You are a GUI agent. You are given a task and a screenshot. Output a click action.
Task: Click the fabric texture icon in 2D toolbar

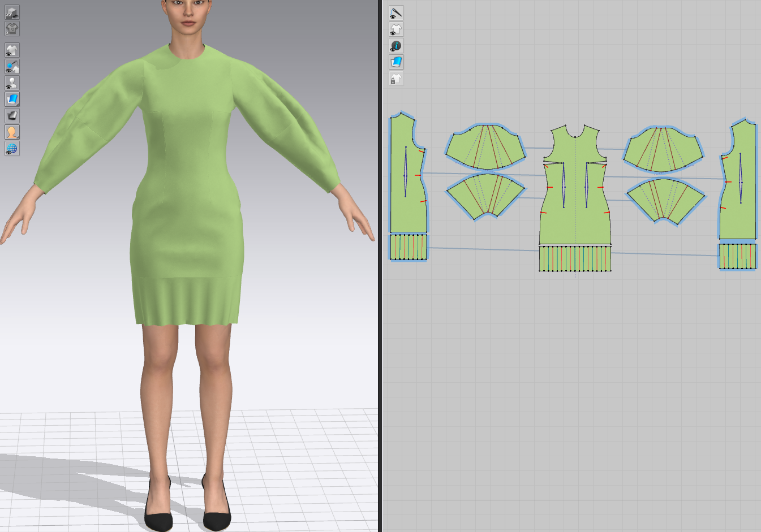396,62
